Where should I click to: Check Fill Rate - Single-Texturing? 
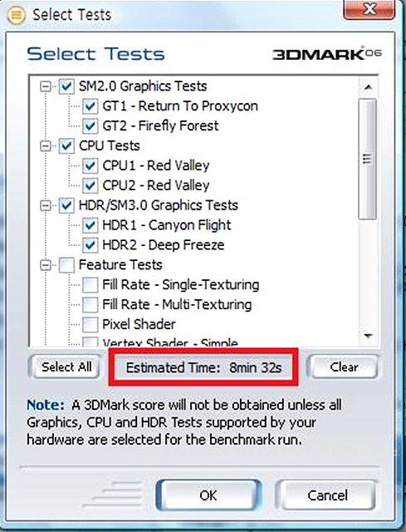click(90, 284)
